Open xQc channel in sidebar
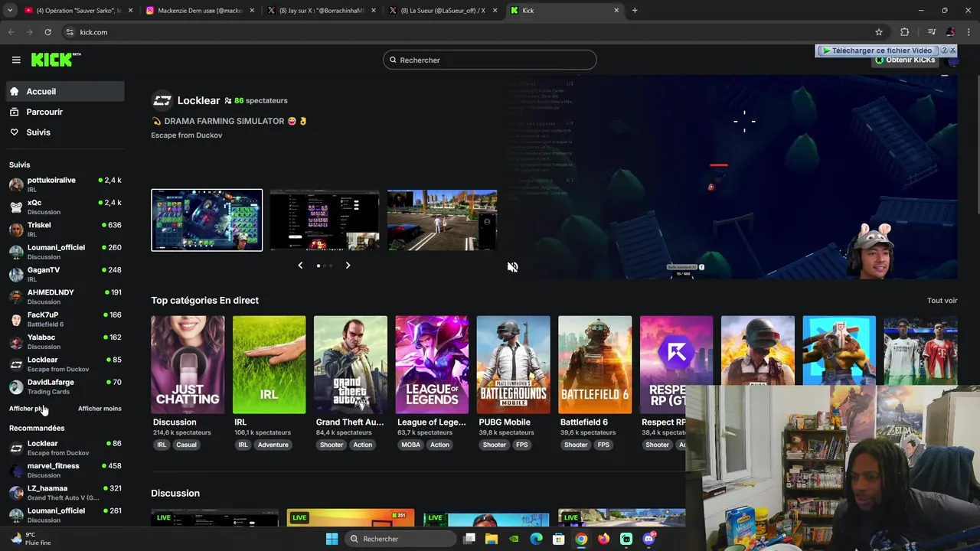Viewport: 980px width, 551px height. tap(65, 207)
